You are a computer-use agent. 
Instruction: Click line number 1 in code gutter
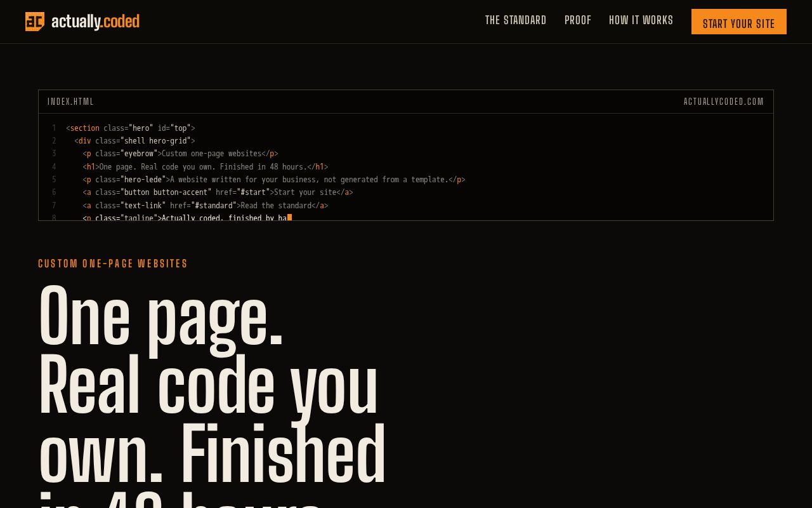(x=54, y=128)
